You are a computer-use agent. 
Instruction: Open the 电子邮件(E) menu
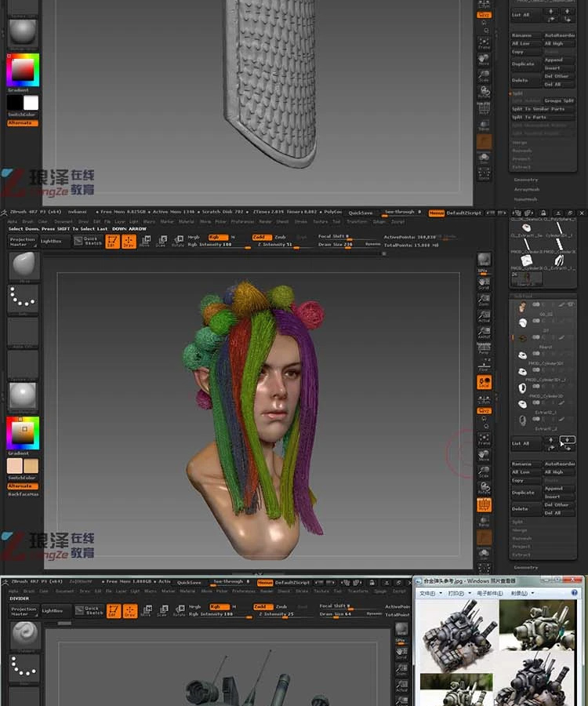pyautogui.click(x=490, y=594)
